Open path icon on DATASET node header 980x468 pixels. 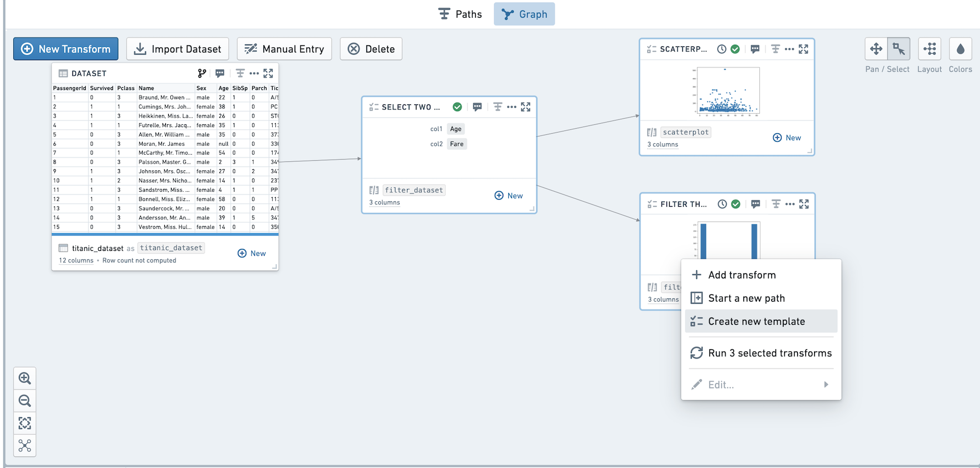tap(240, 73)
